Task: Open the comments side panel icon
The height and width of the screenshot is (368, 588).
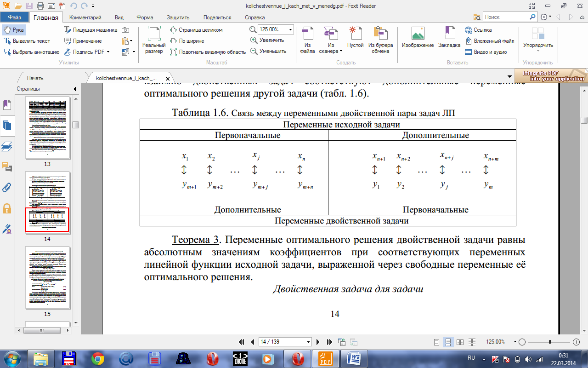Action: pyautogui.click(x=7, y=167)
